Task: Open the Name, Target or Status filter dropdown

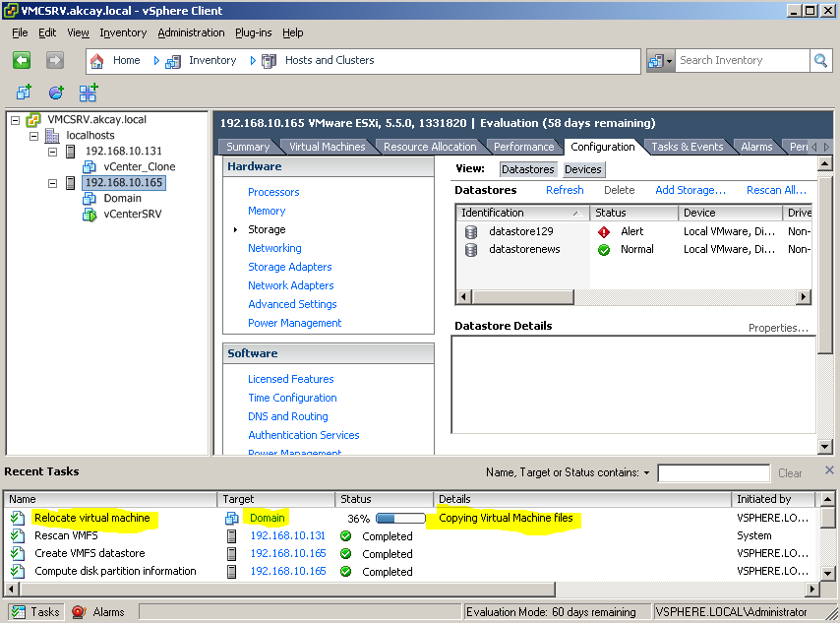Action: [x=646, y=472]
